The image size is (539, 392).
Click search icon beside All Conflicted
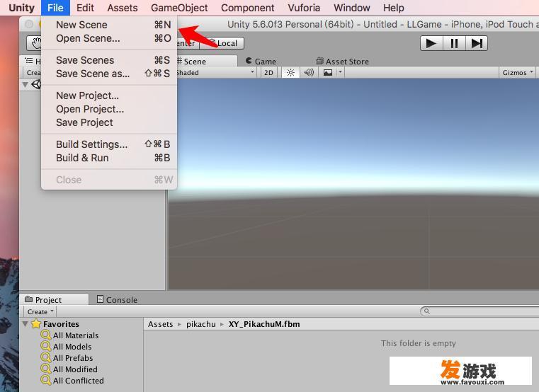46,380
